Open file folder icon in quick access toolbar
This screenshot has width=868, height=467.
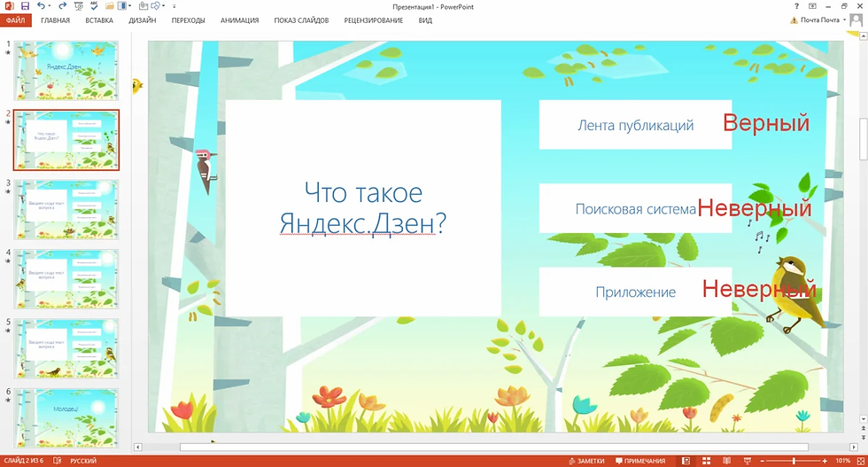[x=110, y=6]
